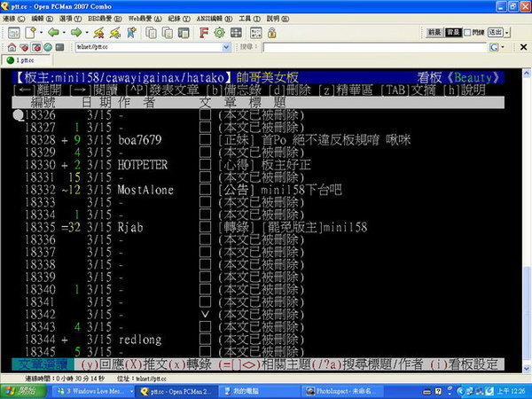Click the terminal vertical scrollbar thumb
This screenshot has height=399, width=532.
point(526,314)
